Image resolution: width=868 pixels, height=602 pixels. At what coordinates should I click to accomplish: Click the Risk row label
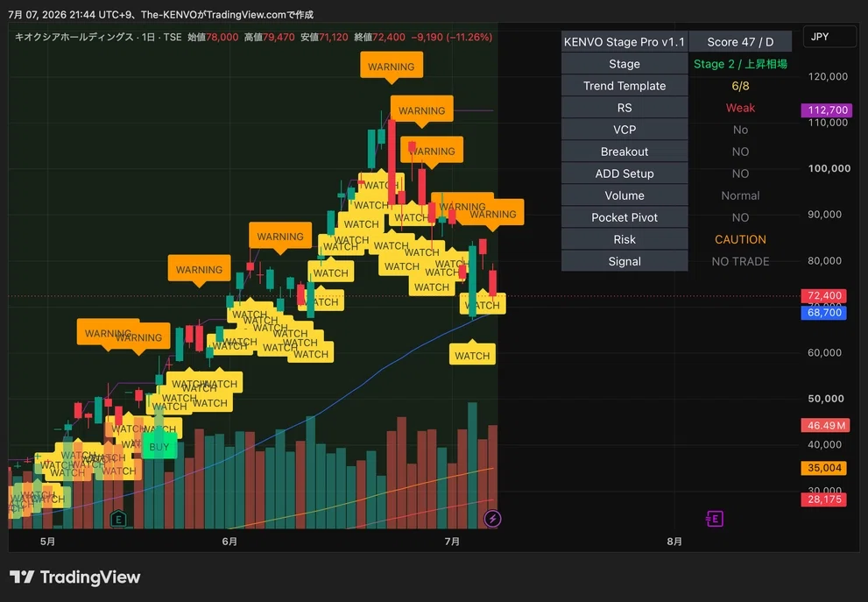[x=625, y=240]
